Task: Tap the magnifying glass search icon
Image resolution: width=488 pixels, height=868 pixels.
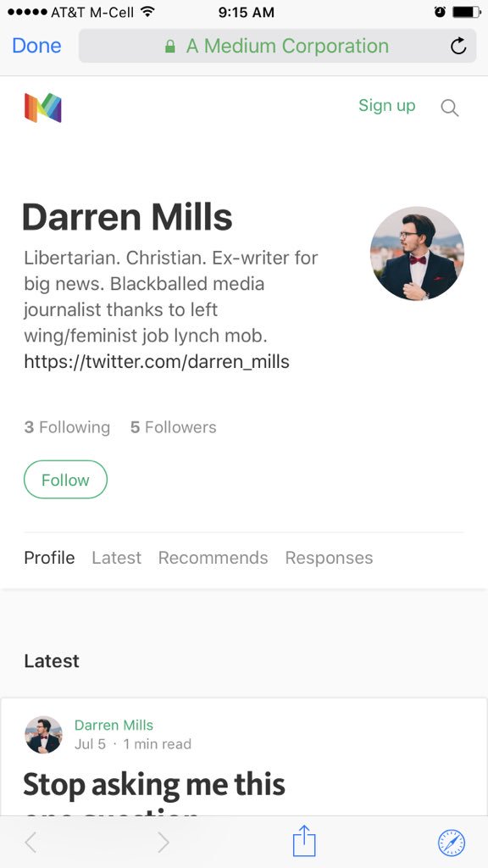Action: tap(450, 108)
